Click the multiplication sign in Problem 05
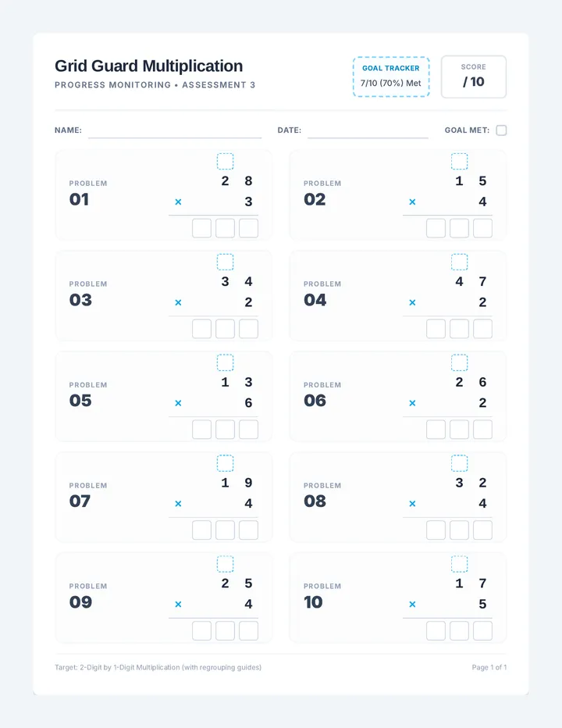 [178, 403]
